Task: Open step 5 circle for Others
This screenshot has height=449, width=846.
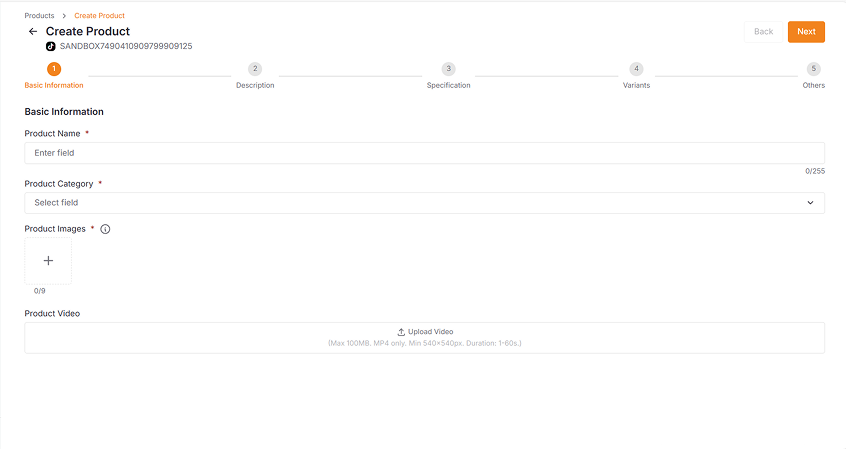Action: (x=814, y=69)
